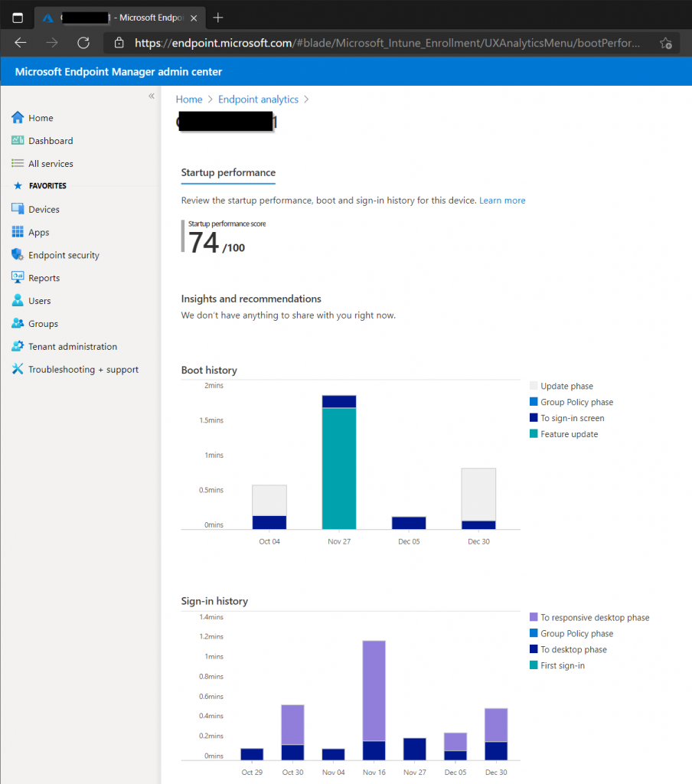Screen dimensions: 692x784
Task: Click the browser forward arrow
Action: coord(52,43)
